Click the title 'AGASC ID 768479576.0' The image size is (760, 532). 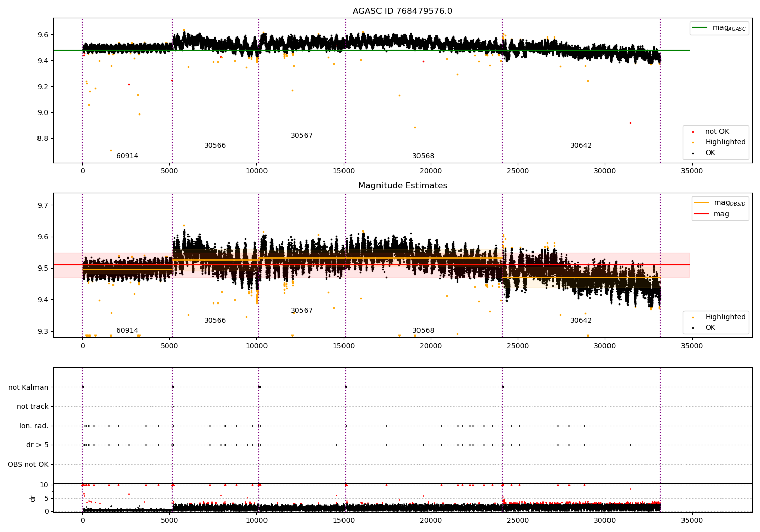[402, 11]
